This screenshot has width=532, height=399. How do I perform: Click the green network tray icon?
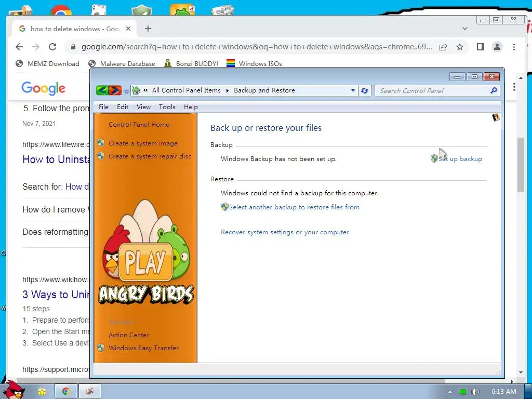463,392
